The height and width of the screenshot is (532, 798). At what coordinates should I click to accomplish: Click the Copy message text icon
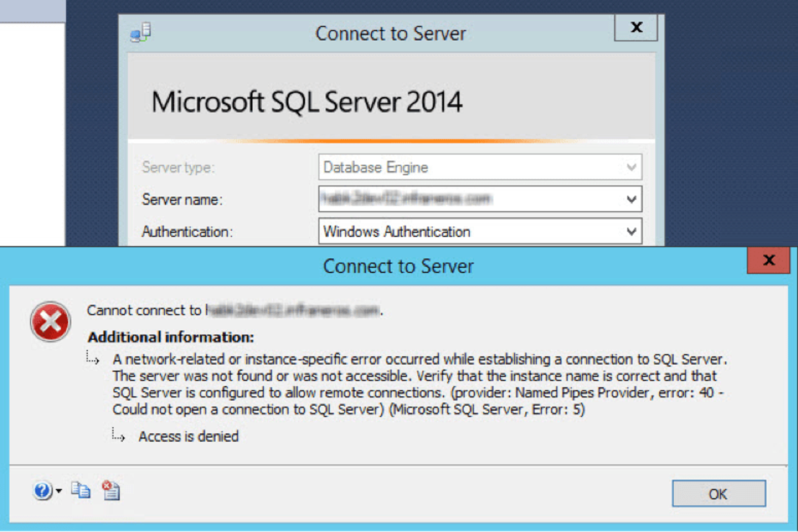(81, 490)
